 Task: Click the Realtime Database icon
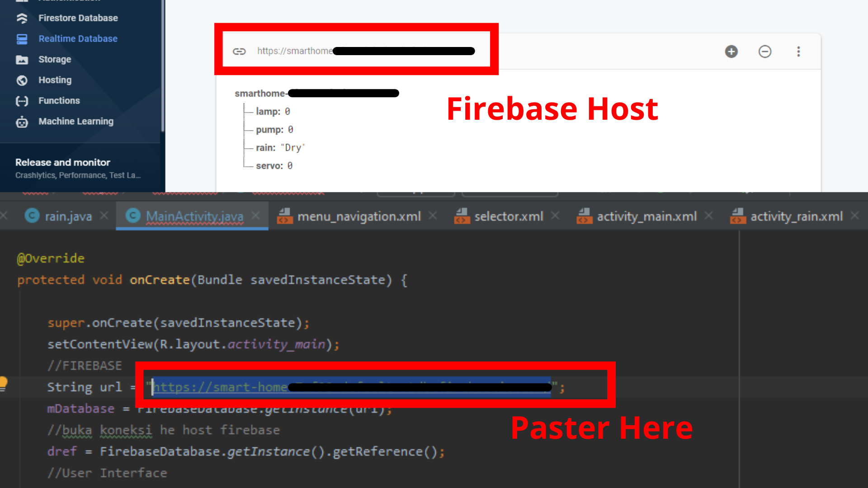pyautogui.click(x=22, y=39)
